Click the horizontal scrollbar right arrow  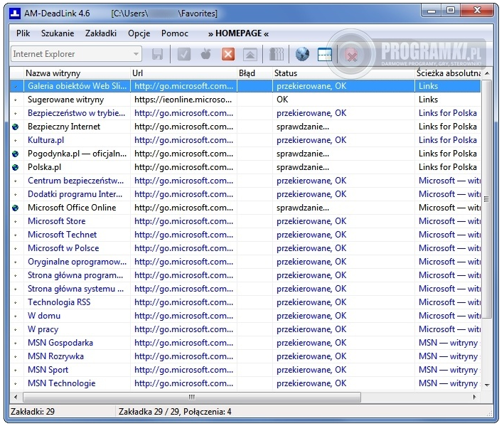[475, 397]
